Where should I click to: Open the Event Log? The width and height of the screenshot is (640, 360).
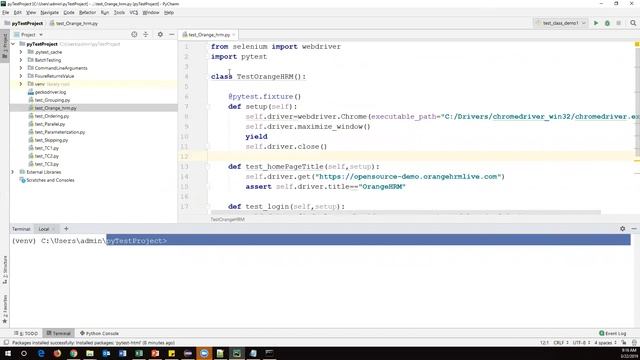point(612,333)
